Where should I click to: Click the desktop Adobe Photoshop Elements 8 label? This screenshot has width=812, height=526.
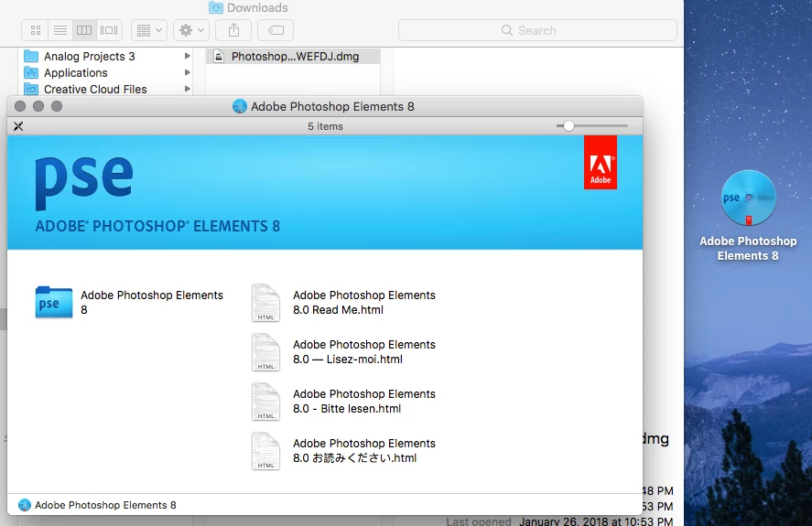coord(748,249)
